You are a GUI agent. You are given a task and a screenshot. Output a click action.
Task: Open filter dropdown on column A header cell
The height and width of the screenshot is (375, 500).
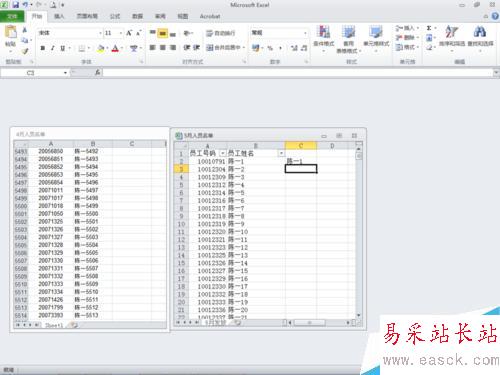222,153
